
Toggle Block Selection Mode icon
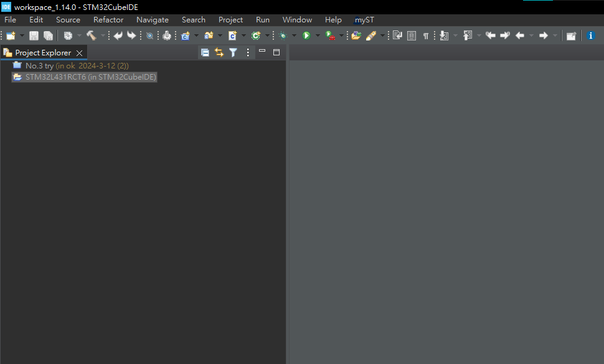point(412,36)
